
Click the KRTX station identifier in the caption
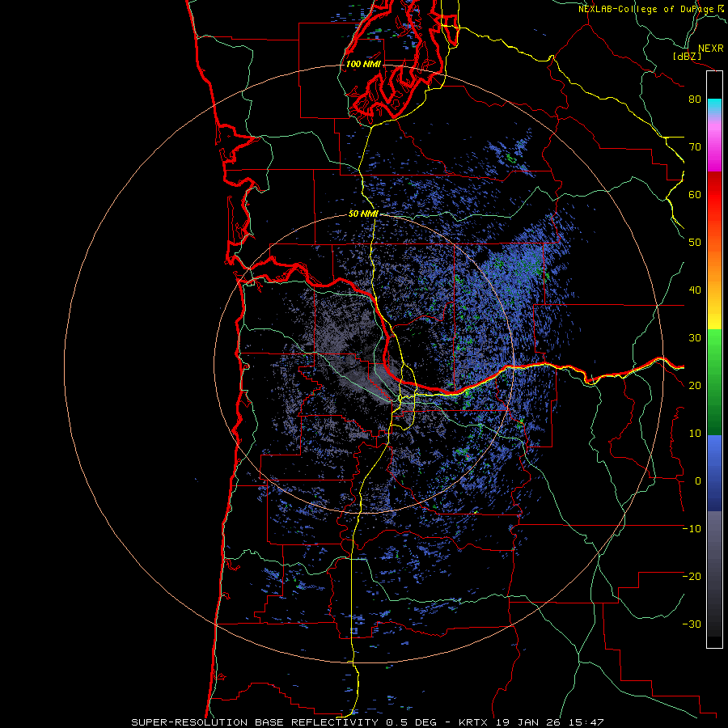click(473, 722)
